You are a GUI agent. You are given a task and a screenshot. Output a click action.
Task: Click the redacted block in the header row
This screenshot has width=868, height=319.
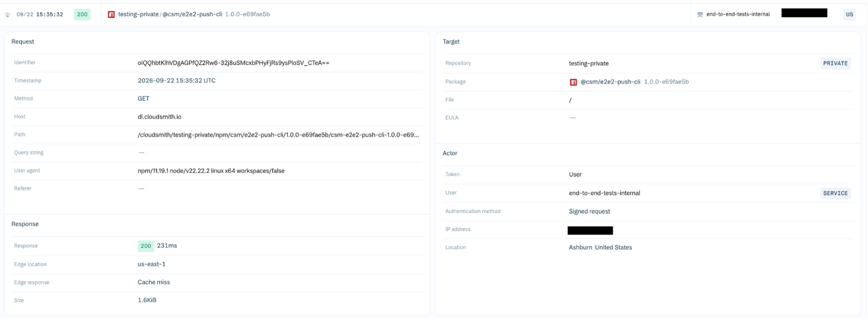pyautogui.click(x=804, y=13)
